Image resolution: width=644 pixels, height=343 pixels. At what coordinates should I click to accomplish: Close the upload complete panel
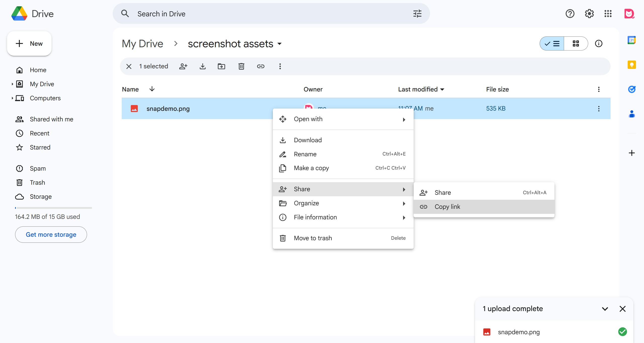[622, 309]
